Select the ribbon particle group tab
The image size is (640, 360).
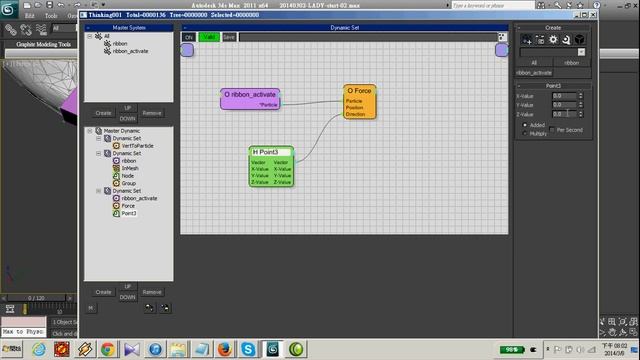pos(571,63)
